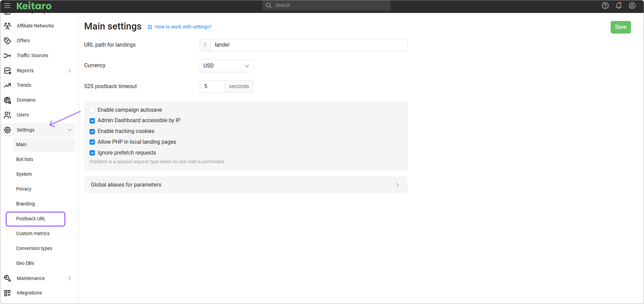This screenshot has height=304, width=644.
Task: Click the Traffic Sources icon
Action: [8, 56]
